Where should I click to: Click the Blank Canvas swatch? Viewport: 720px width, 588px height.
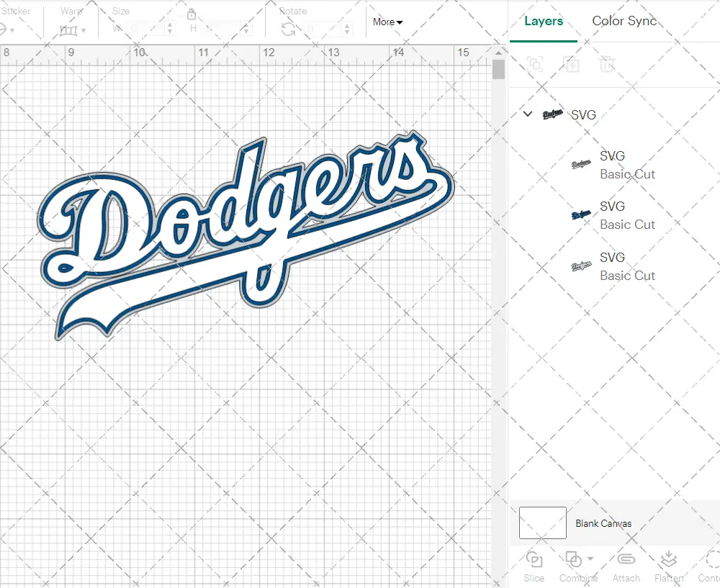(x=543, y=523)
